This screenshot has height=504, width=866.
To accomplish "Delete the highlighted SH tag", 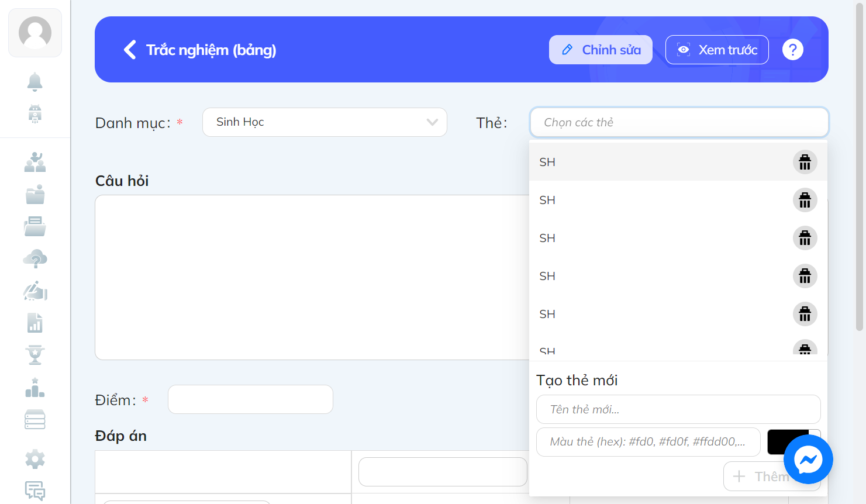I will tap(805, 162).
